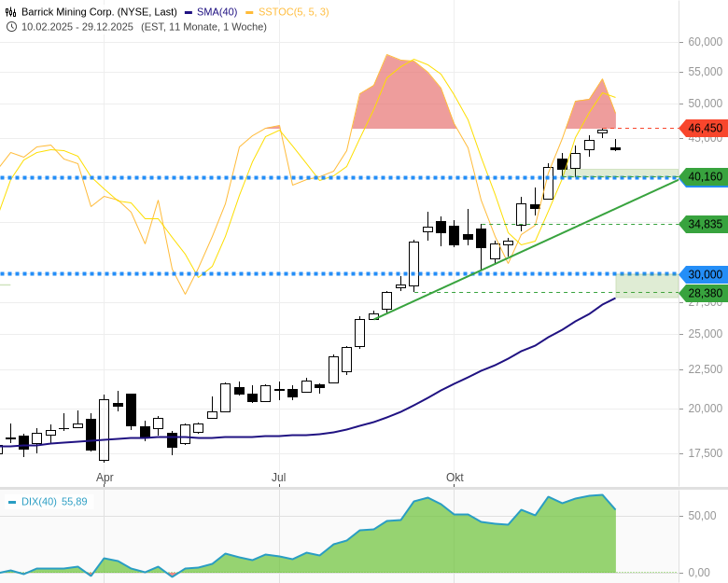Click the clock icon beside date range
The width and height of the screenshot is (728, 583).
[11, 26]
